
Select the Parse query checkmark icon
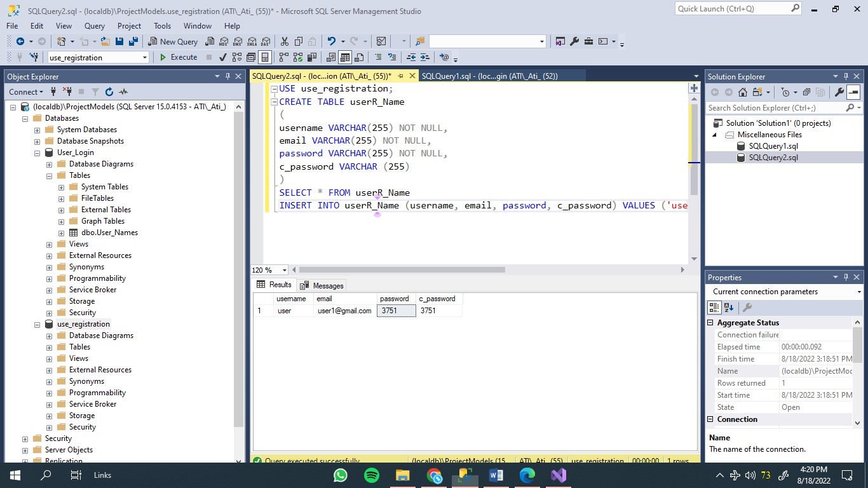tap(222, 57)
